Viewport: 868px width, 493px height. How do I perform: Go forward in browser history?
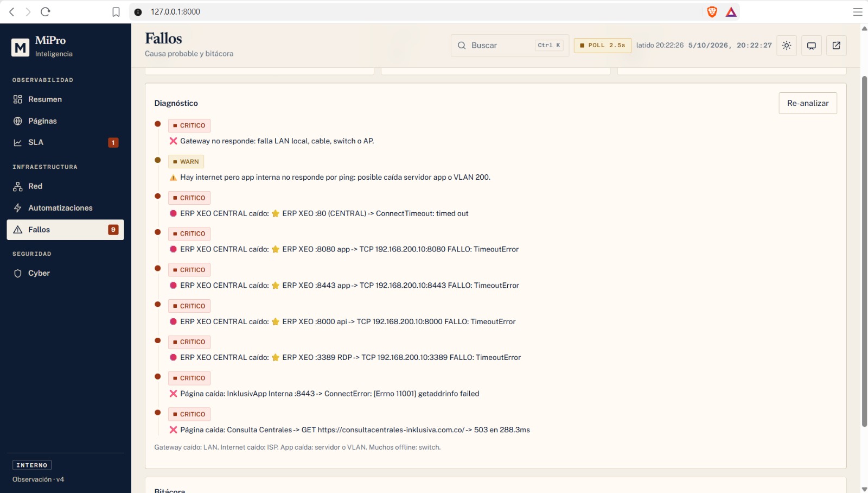[28, 12]
